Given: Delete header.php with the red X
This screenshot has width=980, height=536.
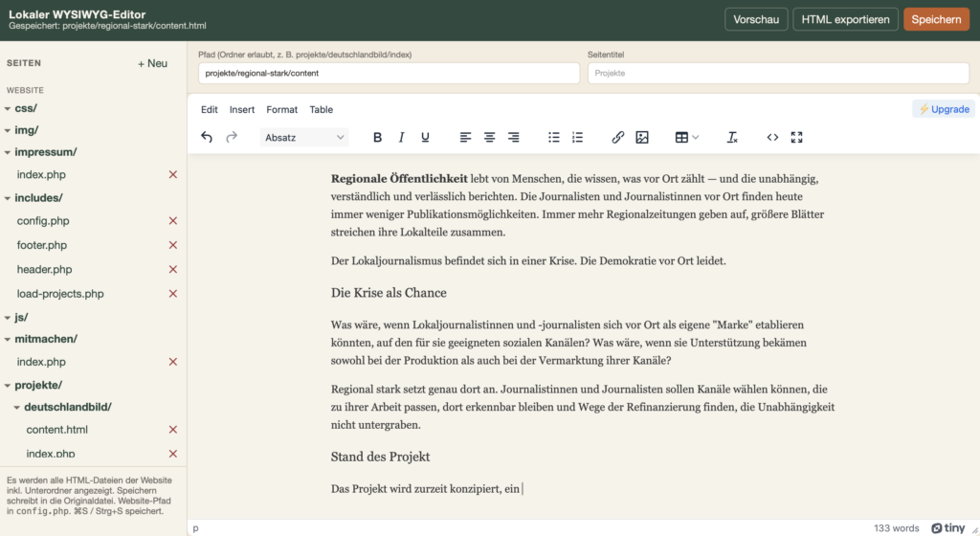Looking at the screenshot, I should click(x=173, y=269).
